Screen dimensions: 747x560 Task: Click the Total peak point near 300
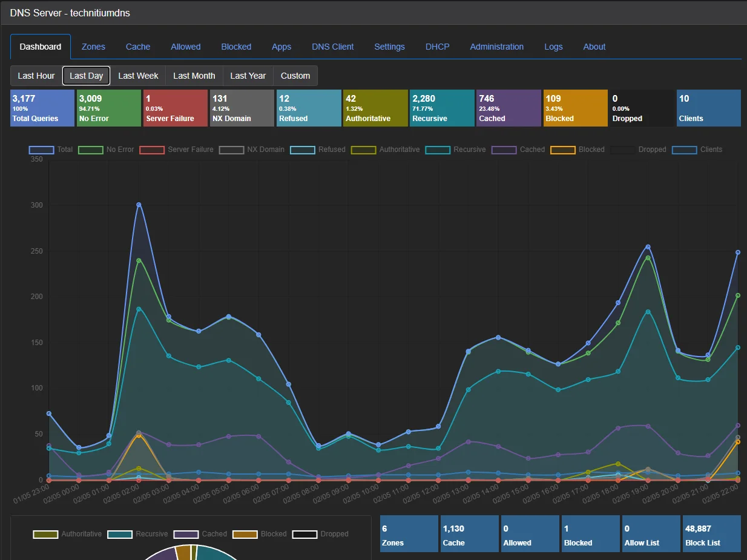click(x=139, y=205)
